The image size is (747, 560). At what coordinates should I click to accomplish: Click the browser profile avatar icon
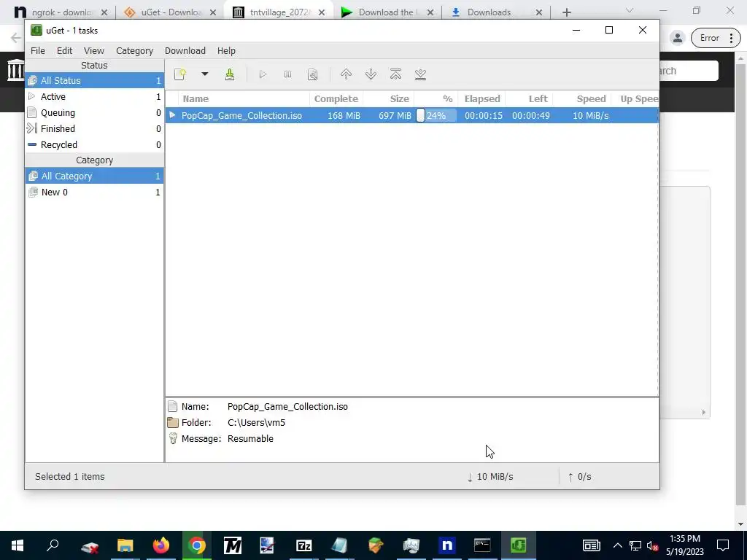(x=677, y=38)
